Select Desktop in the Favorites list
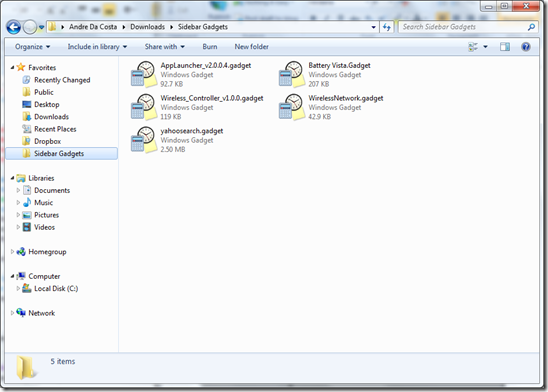The width and height of the screenshot is (548, 392). click(x=46, y=104)
